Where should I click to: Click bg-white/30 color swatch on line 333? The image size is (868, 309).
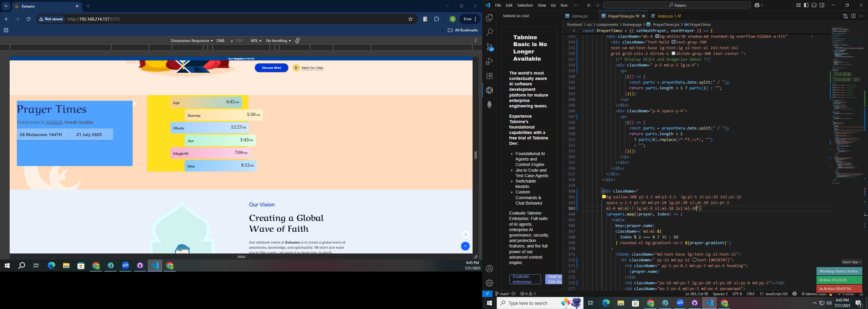click(657, 37)
